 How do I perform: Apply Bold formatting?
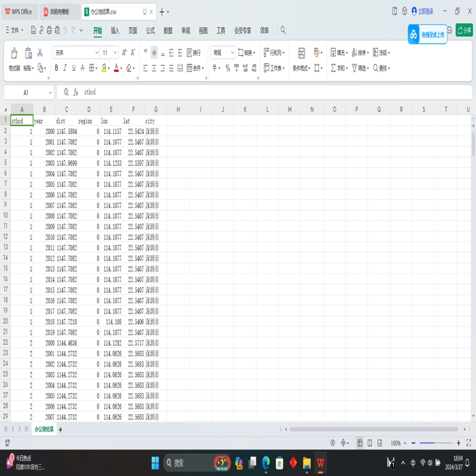tap(56, 68)
